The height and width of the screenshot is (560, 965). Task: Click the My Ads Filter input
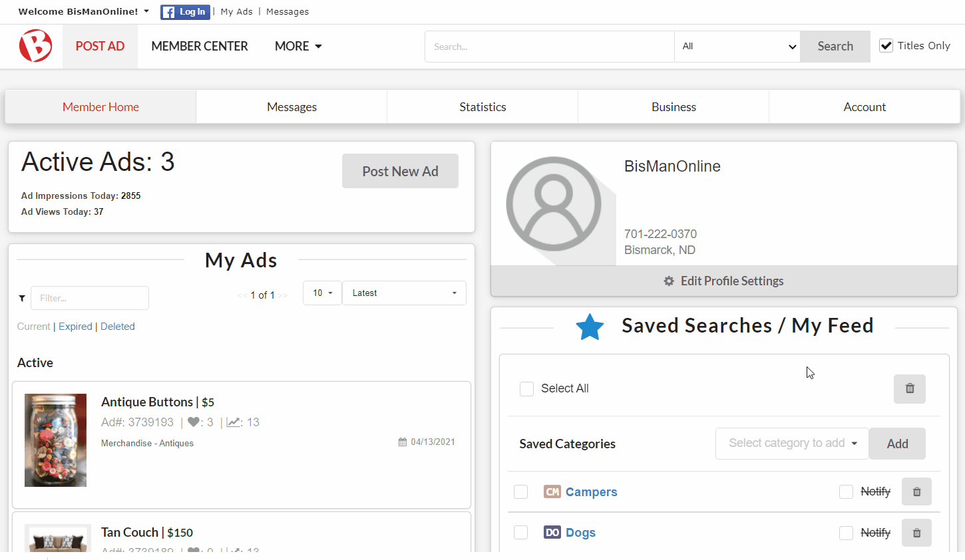90,298
